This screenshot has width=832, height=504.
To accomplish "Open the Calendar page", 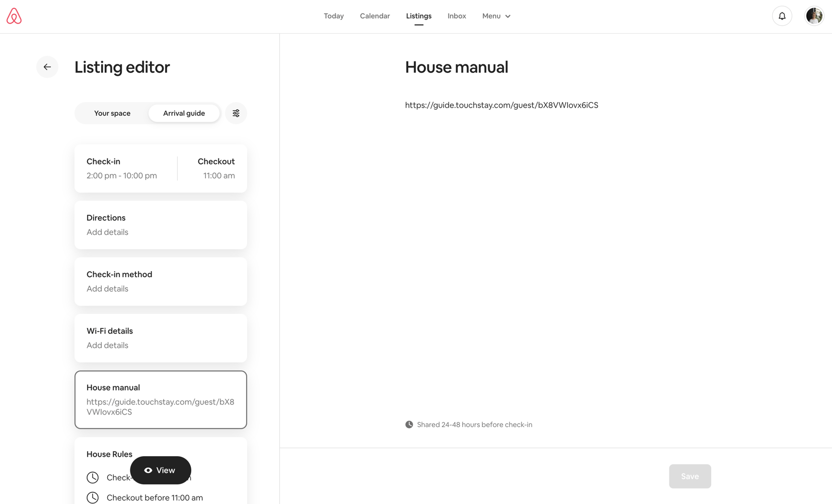I will click(x=374, y=16).
